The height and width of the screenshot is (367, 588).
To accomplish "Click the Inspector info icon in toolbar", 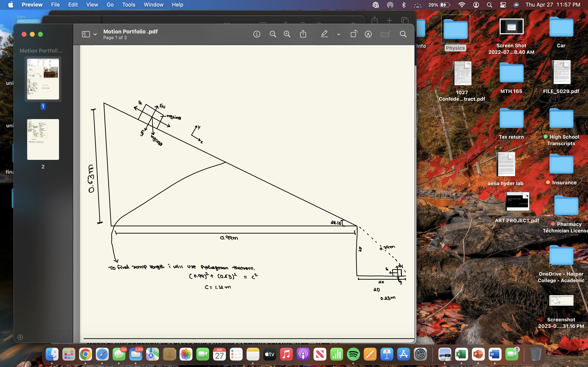I will click(257, 34).
